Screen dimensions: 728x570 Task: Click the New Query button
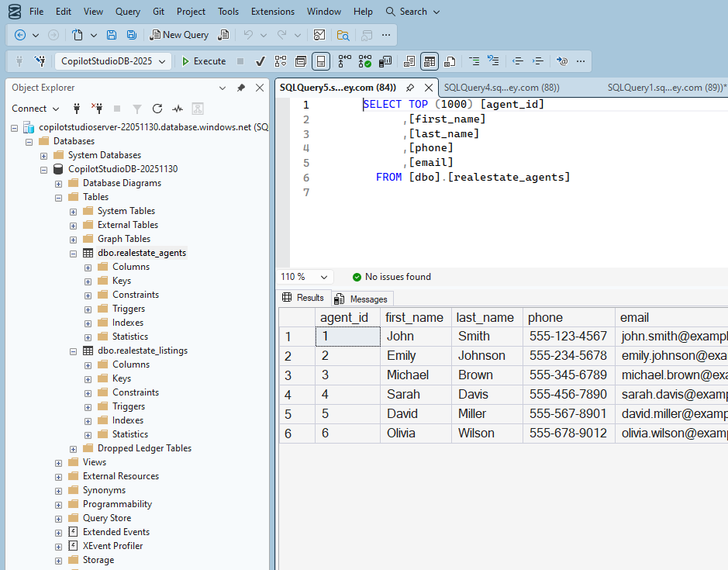pos(179,35)
